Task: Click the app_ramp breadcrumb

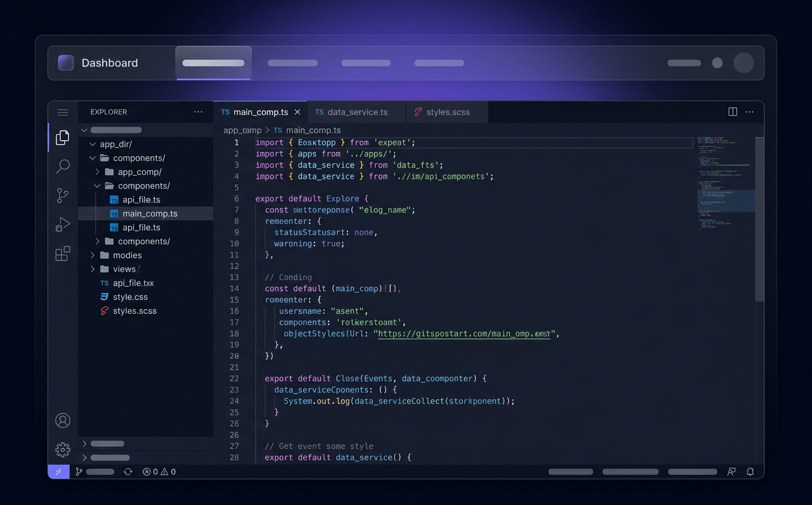Action: 241,130
